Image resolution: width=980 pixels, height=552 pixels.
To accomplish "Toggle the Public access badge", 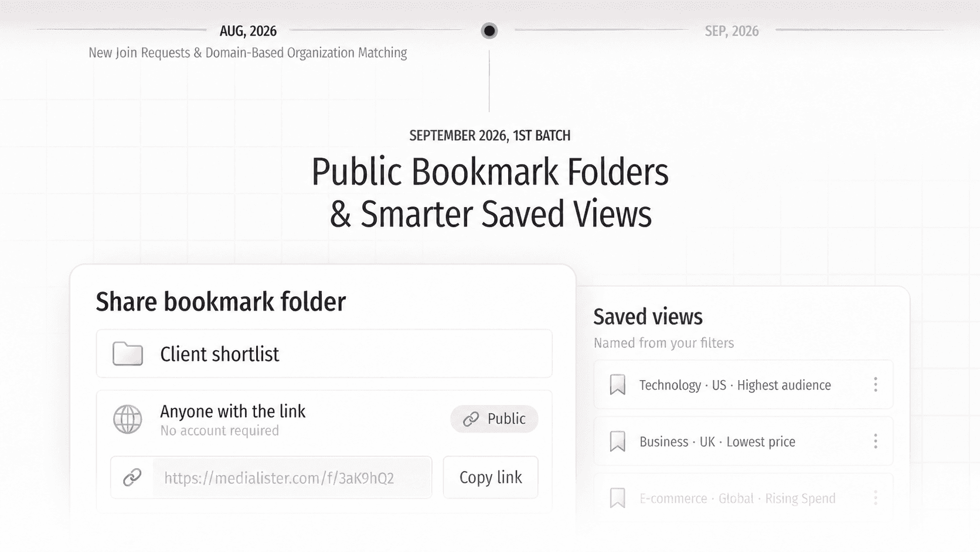I will (494, 419).
